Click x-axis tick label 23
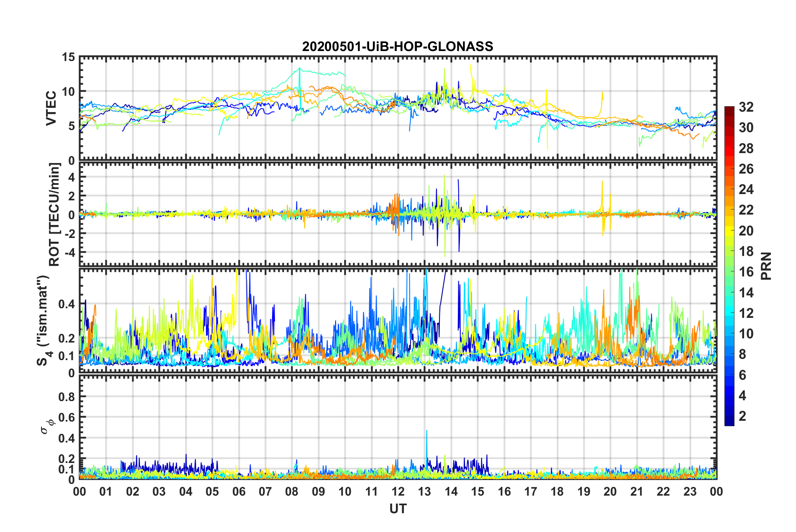796x532 pixels. [x=690, y=491]
